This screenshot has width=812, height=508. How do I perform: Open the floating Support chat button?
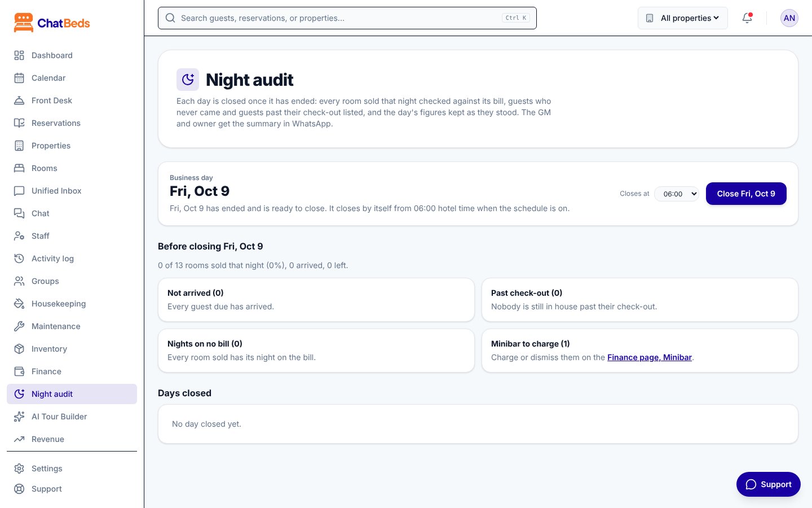point(769,484)
